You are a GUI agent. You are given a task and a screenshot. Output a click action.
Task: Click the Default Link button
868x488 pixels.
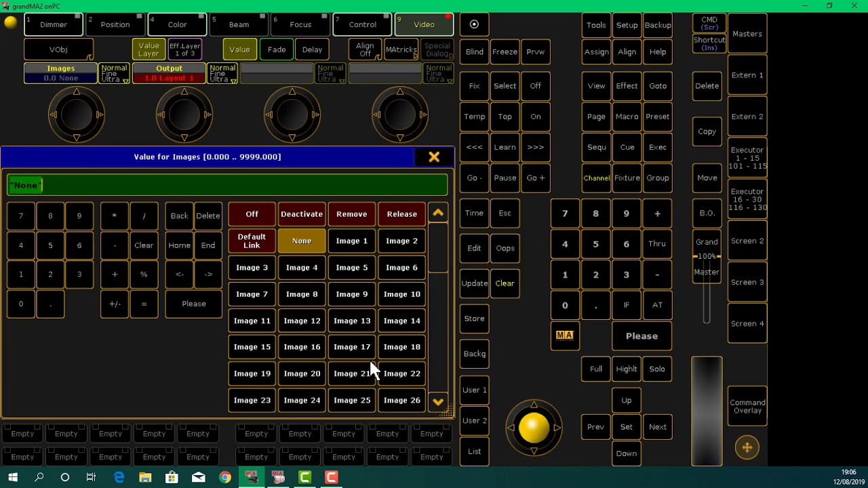pyautogui.click(x=252, y=241)
